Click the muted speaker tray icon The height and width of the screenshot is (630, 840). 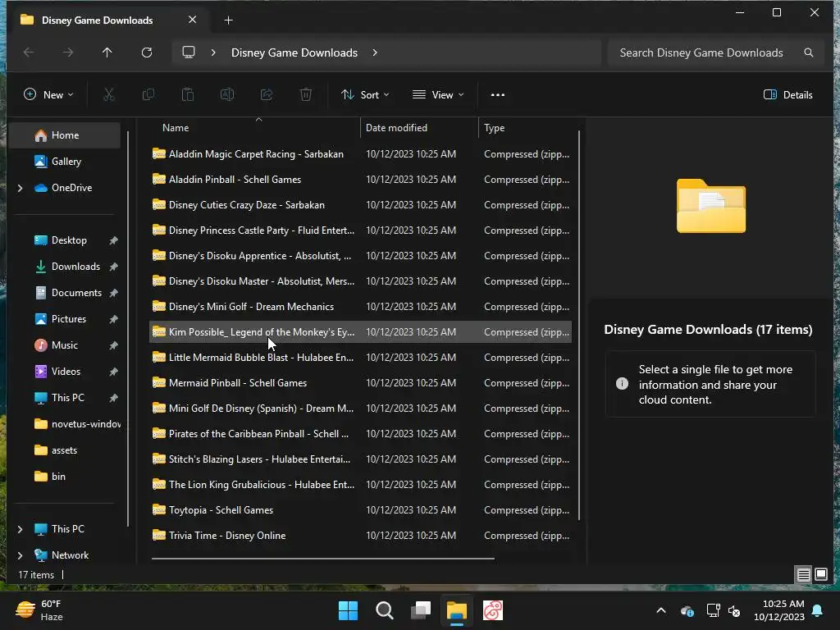point(734,610)
